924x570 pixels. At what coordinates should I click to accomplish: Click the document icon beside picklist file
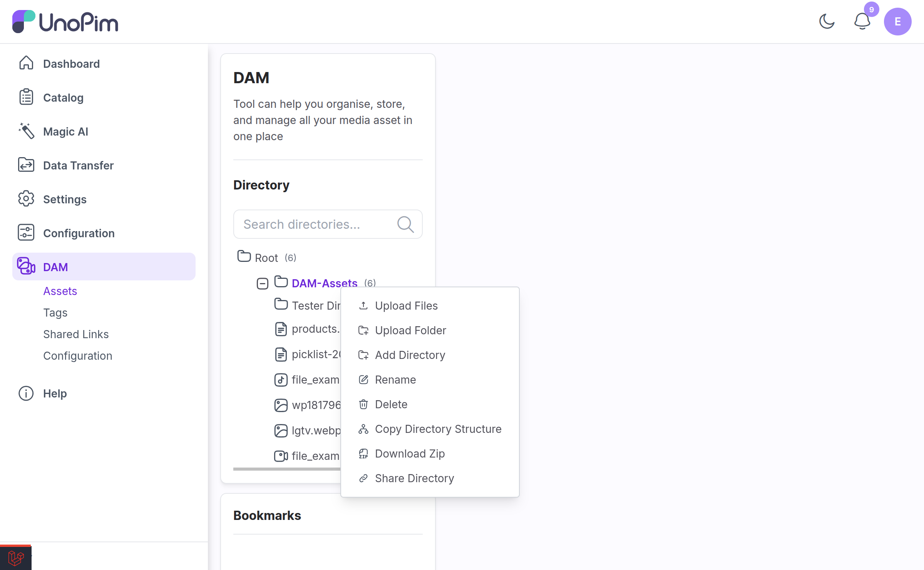pos(281,355)
